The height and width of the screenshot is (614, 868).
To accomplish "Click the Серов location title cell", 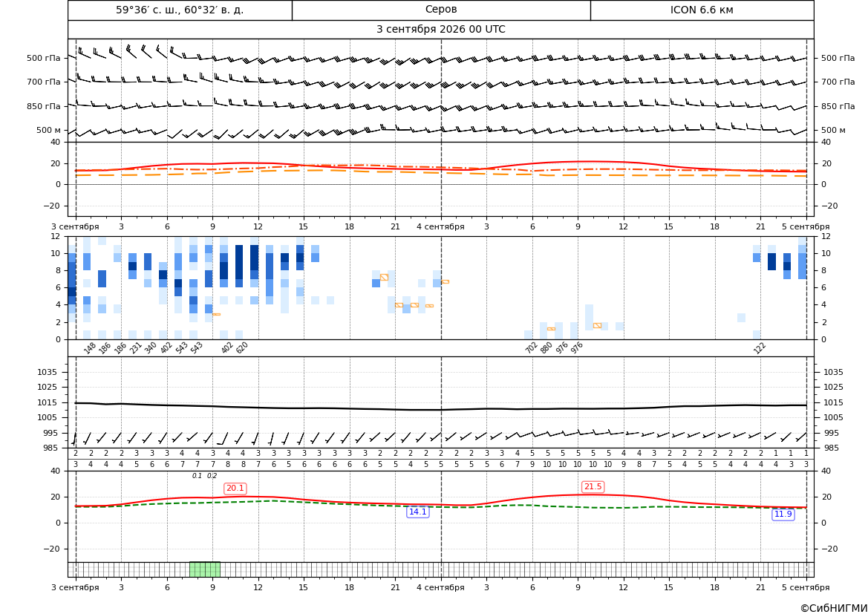I will click(441, 10).
